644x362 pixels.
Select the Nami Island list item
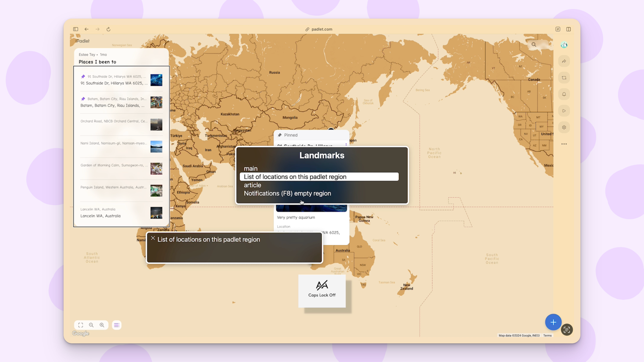click(x=121, y=146)
